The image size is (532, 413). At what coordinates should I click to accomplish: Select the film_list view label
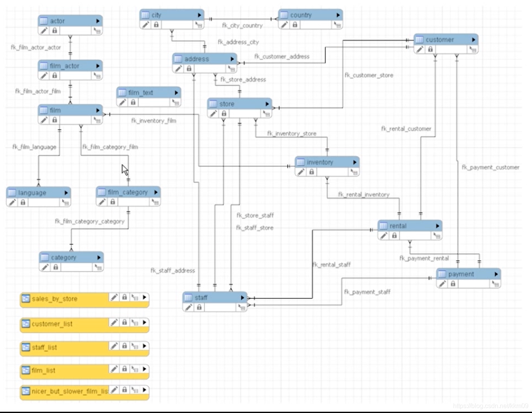coord(43,370)
